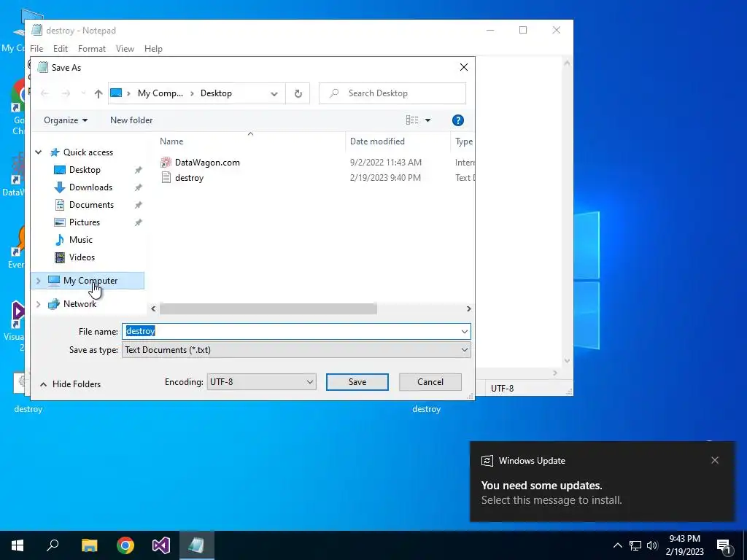Click the Save button
Screen dimensions: 747x560
(x=357, y=382)
